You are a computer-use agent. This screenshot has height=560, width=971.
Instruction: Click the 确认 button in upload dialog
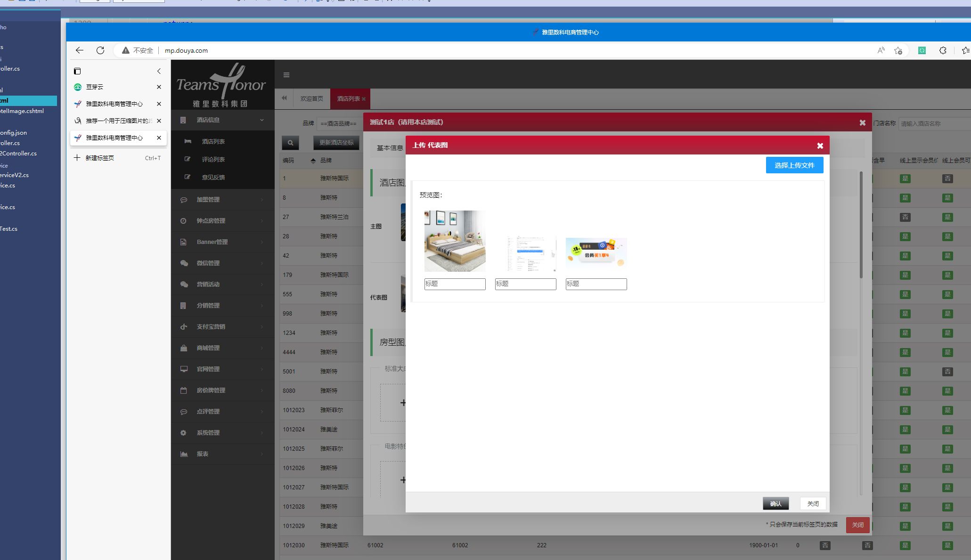[x=775, y=504]
